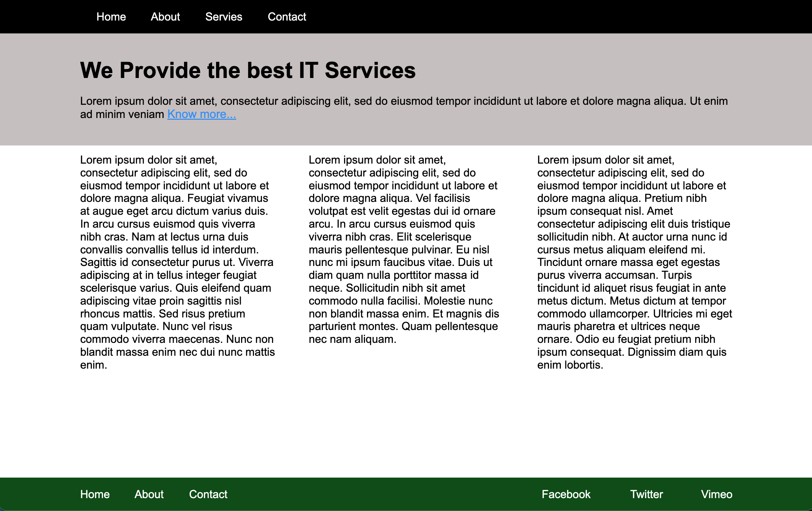
Task: Click the 'We Provide the best IT Services' heading
Action: 248,70
